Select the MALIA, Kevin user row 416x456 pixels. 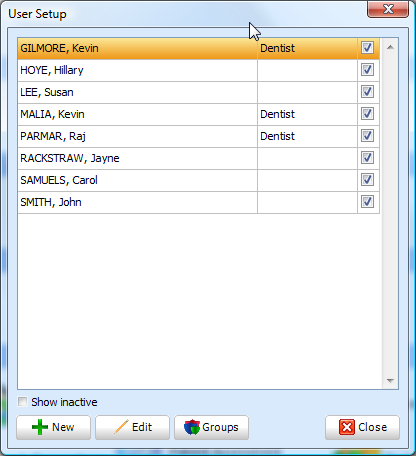(198, 114)
